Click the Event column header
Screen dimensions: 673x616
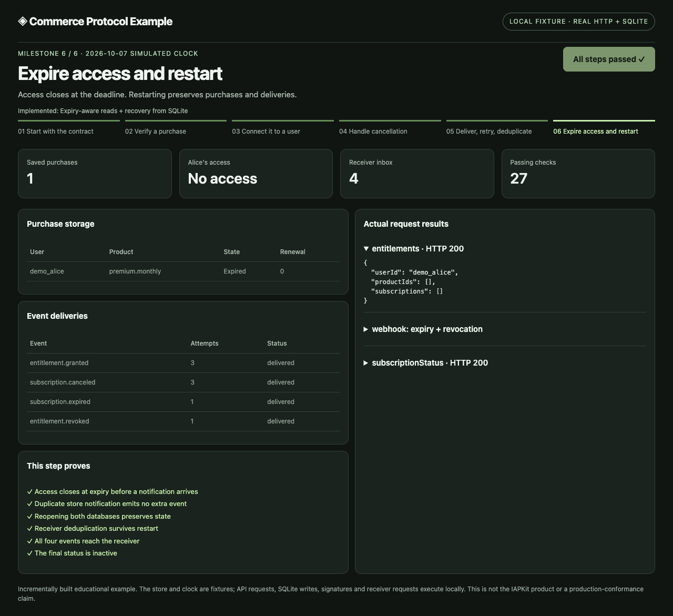pos(38,343)
